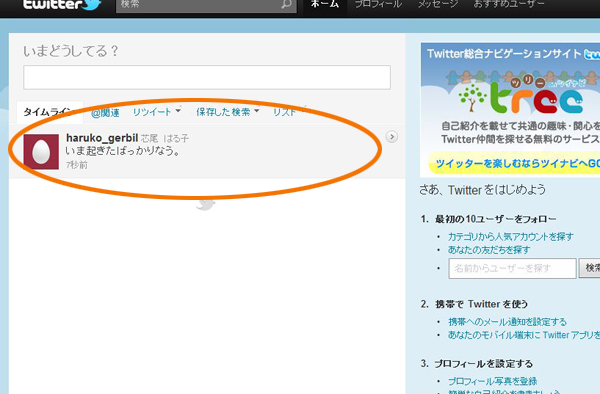Click the いまどうしてる tweet text box
The height and width of the screenshot is (394, 600).
click(207, 77)
